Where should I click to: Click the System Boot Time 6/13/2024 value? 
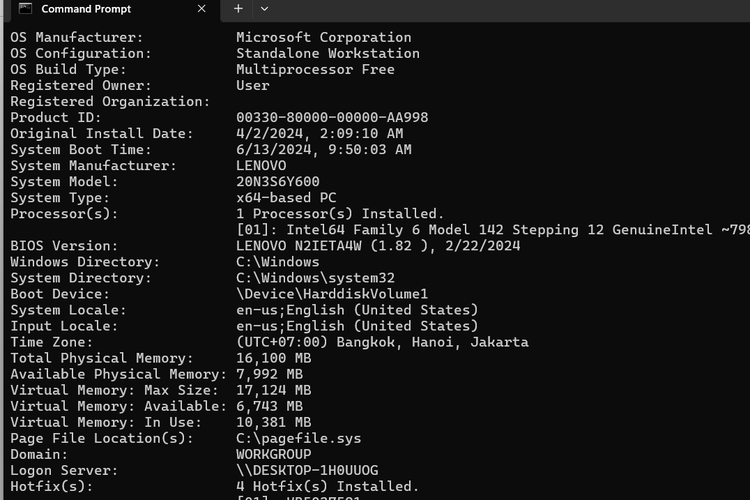coord(324,150)
